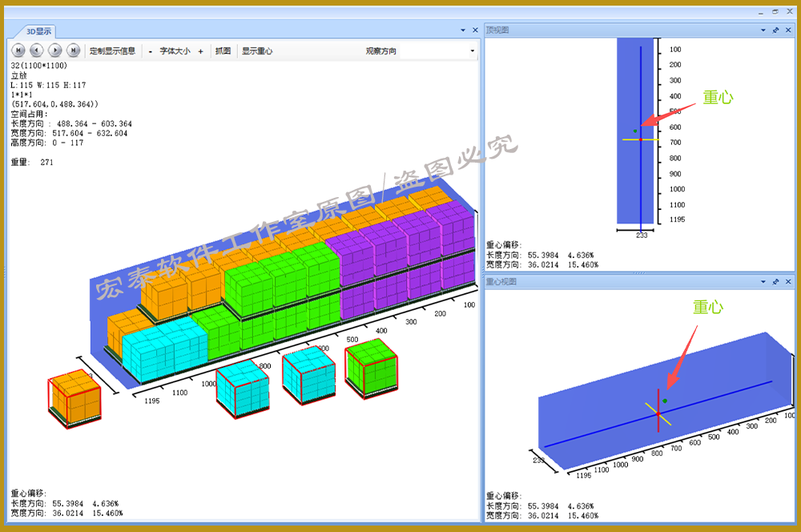Open the 3D显示 panel options arrow
801x532 pixels.
463,30
